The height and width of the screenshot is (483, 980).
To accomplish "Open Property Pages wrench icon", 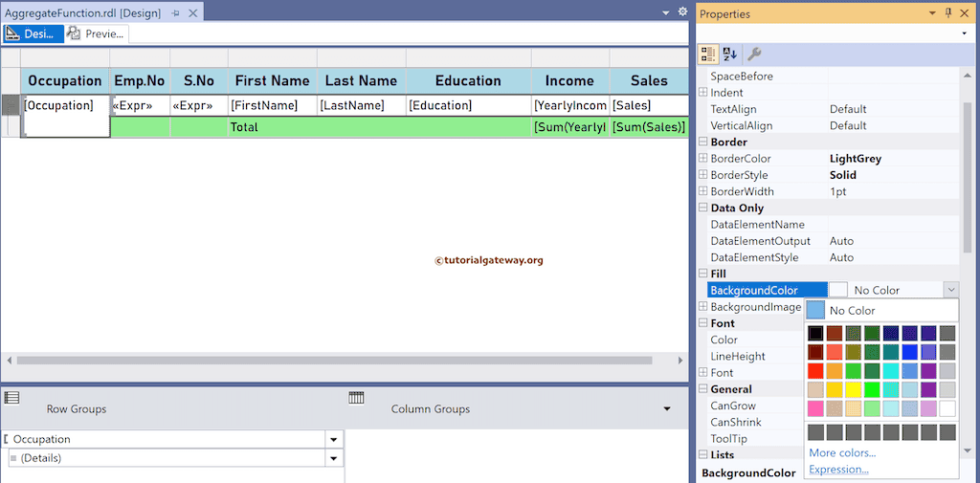I will [754, 55].
